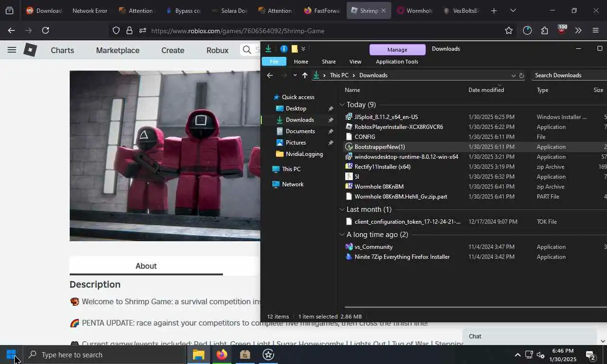607x364 pixels.
Task: Open the Roblox Chat panel
Action: [530, 337]
